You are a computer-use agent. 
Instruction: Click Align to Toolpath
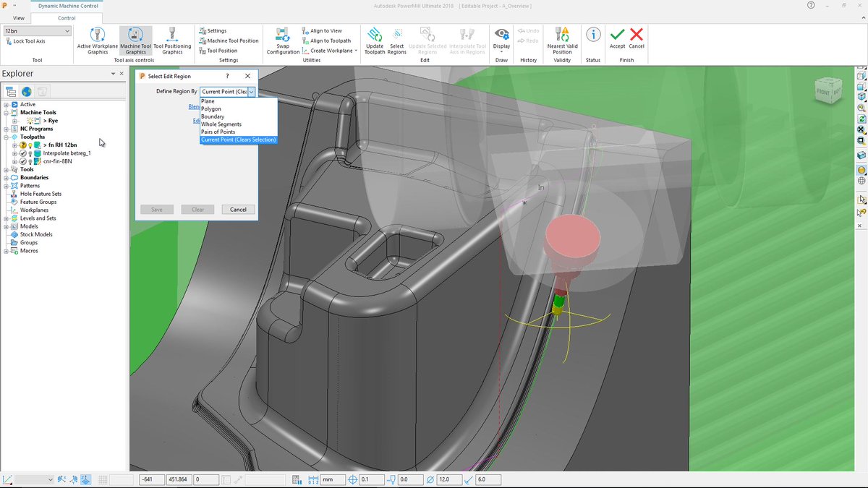pyautogui.click(x=326, y=40)
